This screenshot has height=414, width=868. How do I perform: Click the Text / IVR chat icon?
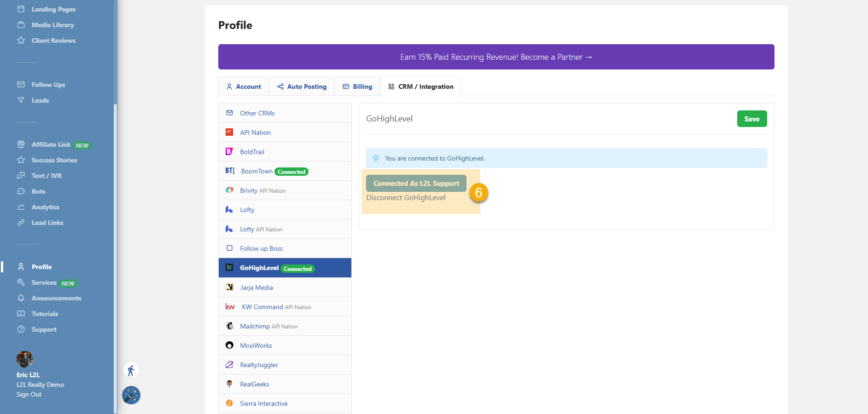pyautogui.click(x=21, y=176)
